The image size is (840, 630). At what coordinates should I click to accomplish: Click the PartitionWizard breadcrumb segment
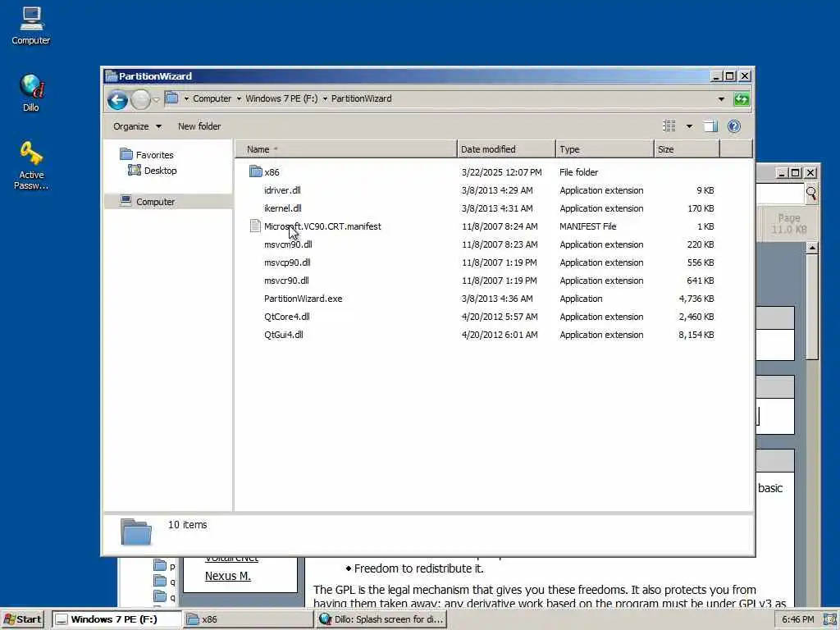pyautogui.click(x=362, y=98)
